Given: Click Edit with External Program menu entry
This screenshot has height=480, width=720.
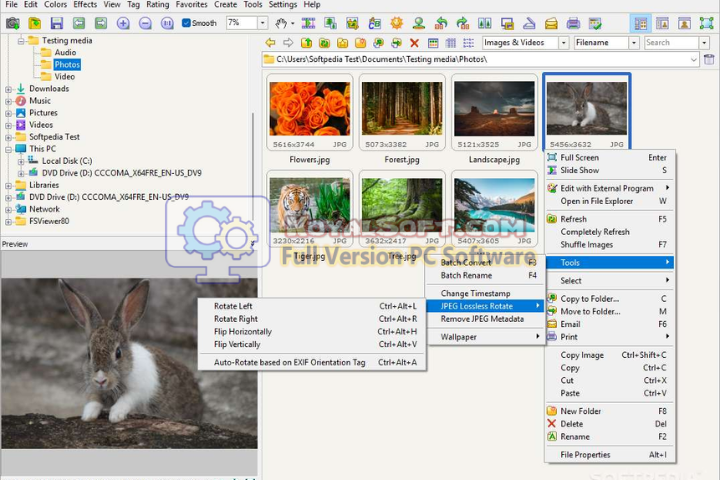Looking at the screenshot, I should (610, 188).
